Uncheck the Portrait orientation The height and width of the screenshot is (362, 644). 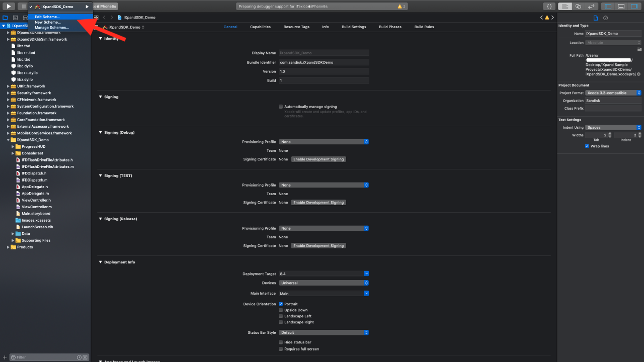pos(281,304)
